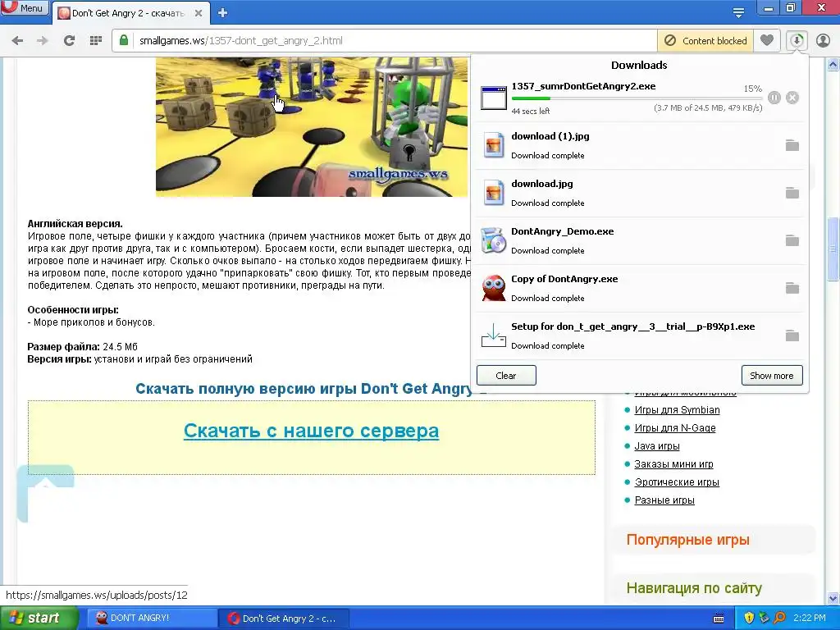Screen dimensions: 840x630
Task: Toggle the Downloads toolbar icon
Action: tap(797, 41)
